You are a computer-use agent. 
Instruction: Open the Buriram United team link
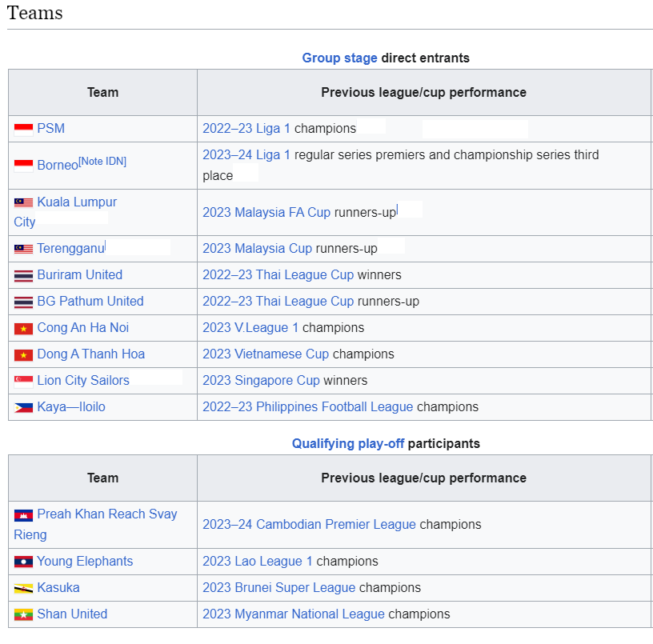79,274
